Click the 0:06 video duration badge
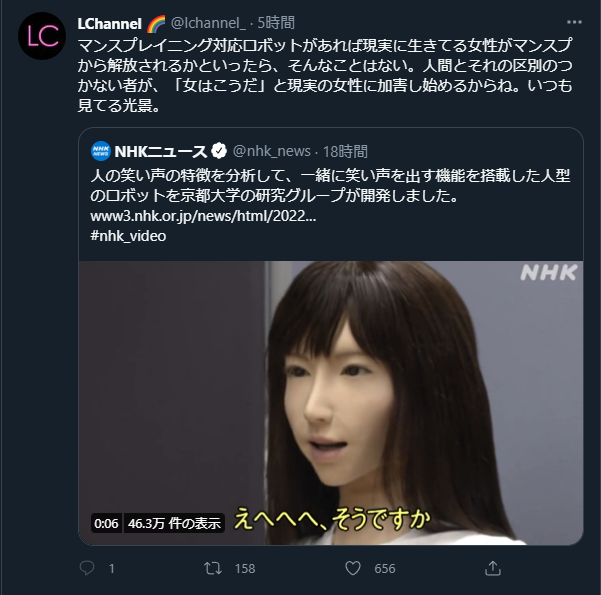The width and height of the screenshot is (601, 595). tap(106, 523)
